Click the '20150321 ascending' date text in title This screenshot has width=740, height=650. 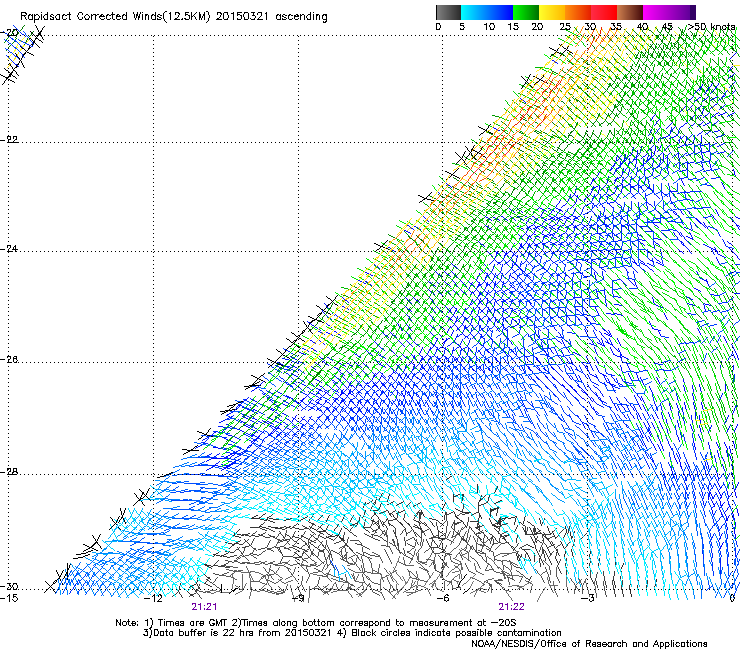tap(271, 17)
